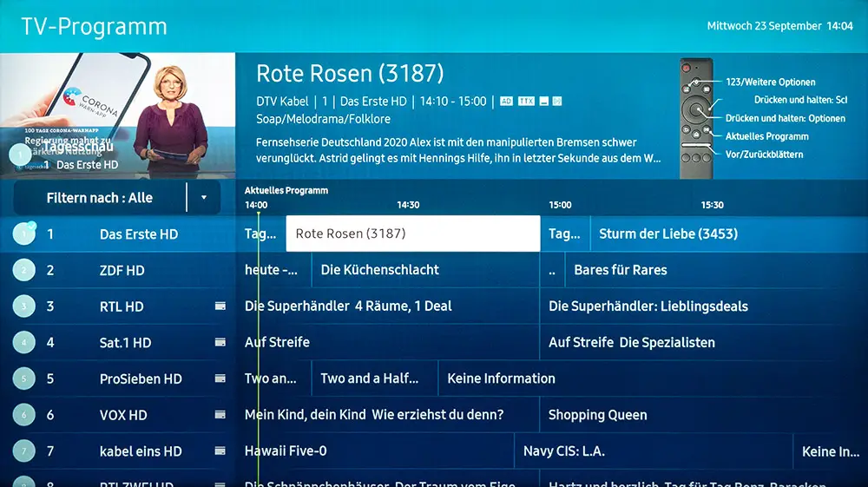Open the Filtern nach dropdown arrow
This screenshot has width=868, height=487.
tap(204, 198)
